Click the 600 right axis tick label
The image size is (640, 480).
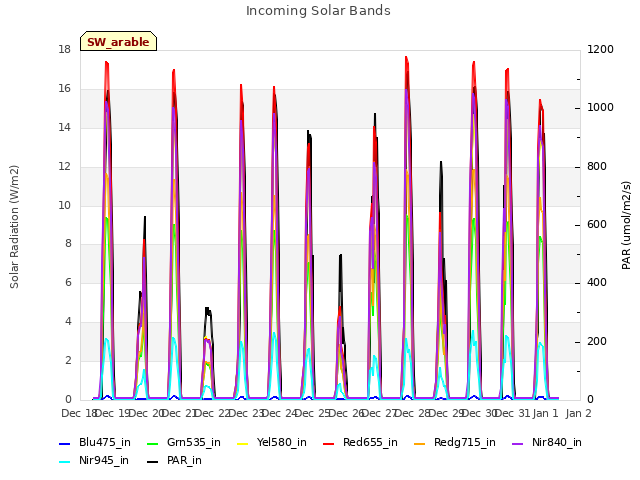(x=597, y=225)
